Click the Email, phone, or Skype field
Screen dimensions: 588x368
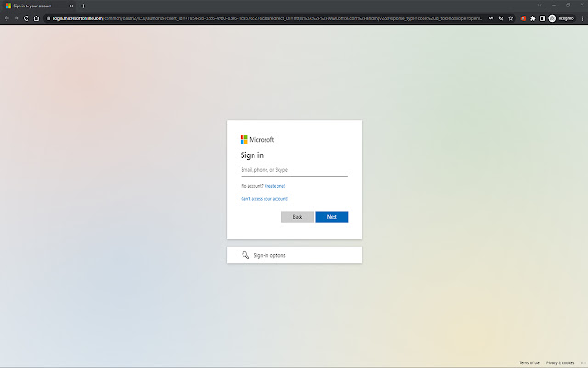pos(294,170)
